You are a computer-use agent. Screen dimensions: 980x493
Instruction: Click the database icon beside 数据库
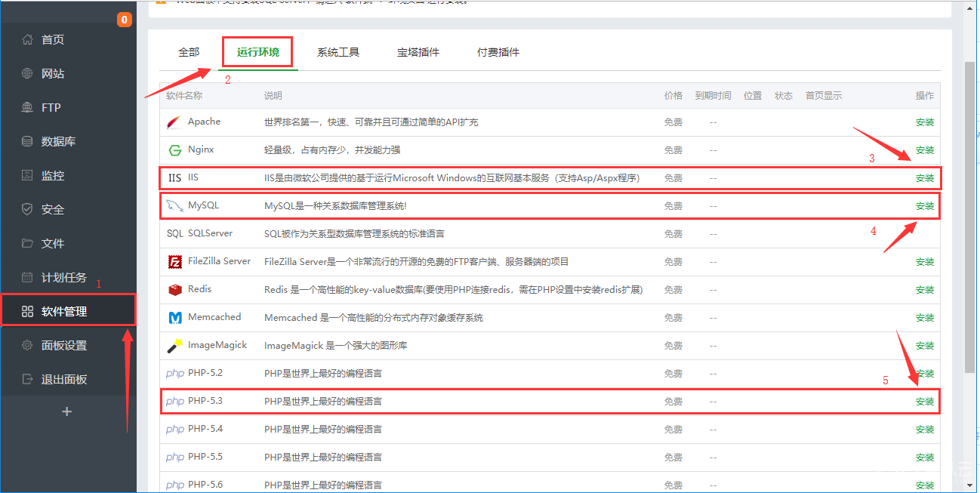pyautogui.click(x=28, y=141)
